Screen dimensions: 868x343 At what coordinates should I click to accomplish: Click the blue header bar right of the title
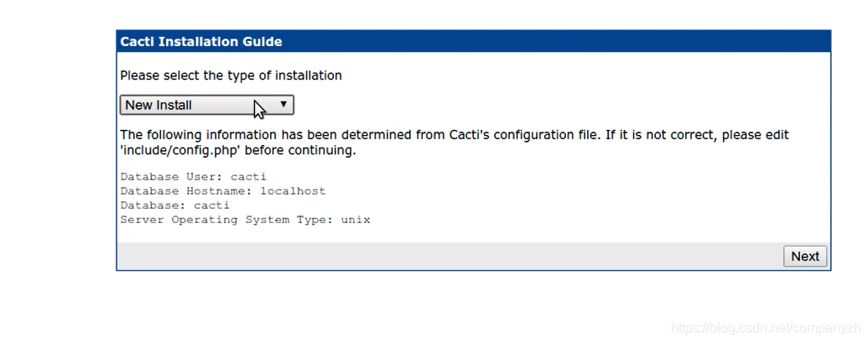tap(554, 41)
